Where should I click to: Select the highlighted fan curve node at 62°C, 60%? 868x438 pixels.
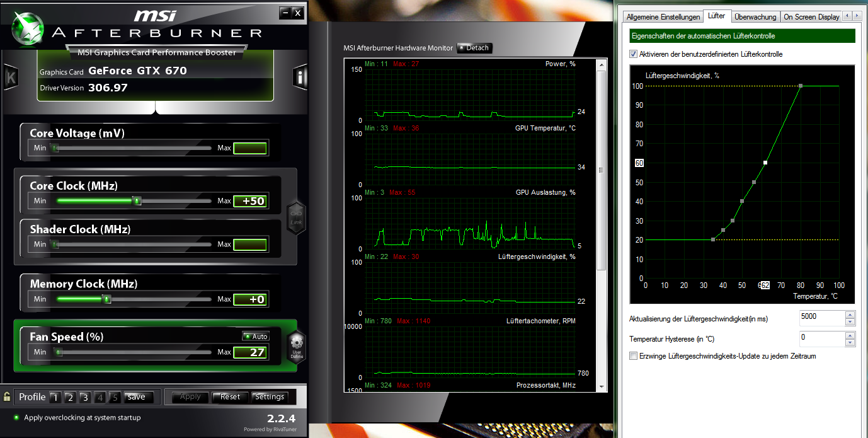point(765,163)
